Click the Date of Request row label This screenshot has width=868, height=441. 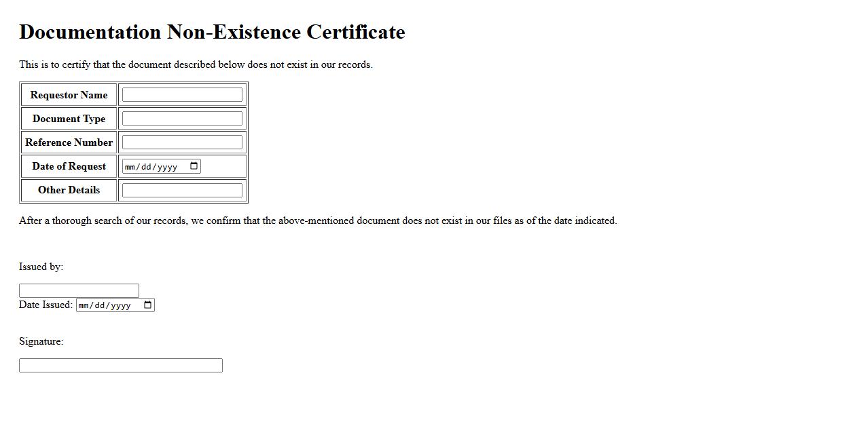(x=69, y=166)
